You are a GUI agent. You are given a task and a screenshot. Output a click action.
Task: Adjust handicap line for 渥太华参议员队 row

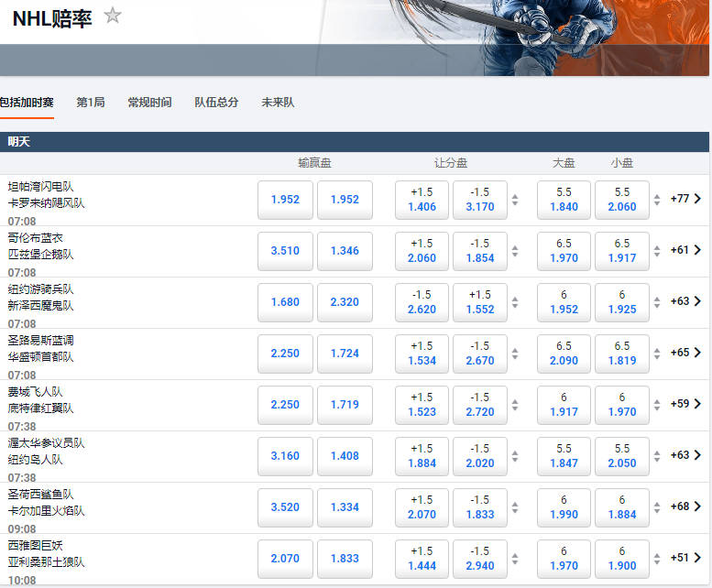pos(515,456)
